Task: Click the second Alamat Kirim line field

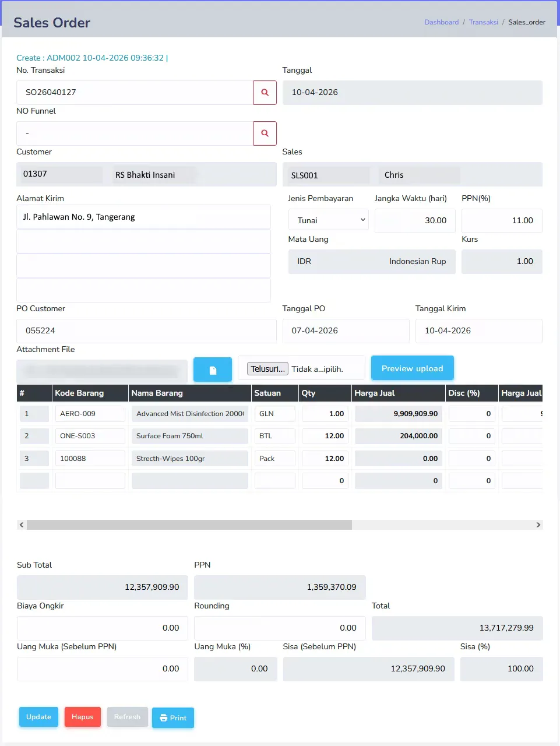Action: (143, 241)
